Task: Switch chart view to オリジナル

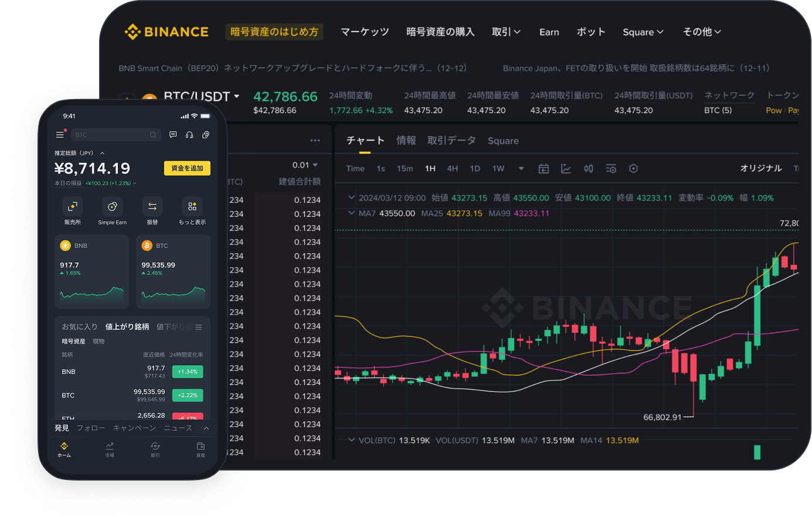Action: 760,168
